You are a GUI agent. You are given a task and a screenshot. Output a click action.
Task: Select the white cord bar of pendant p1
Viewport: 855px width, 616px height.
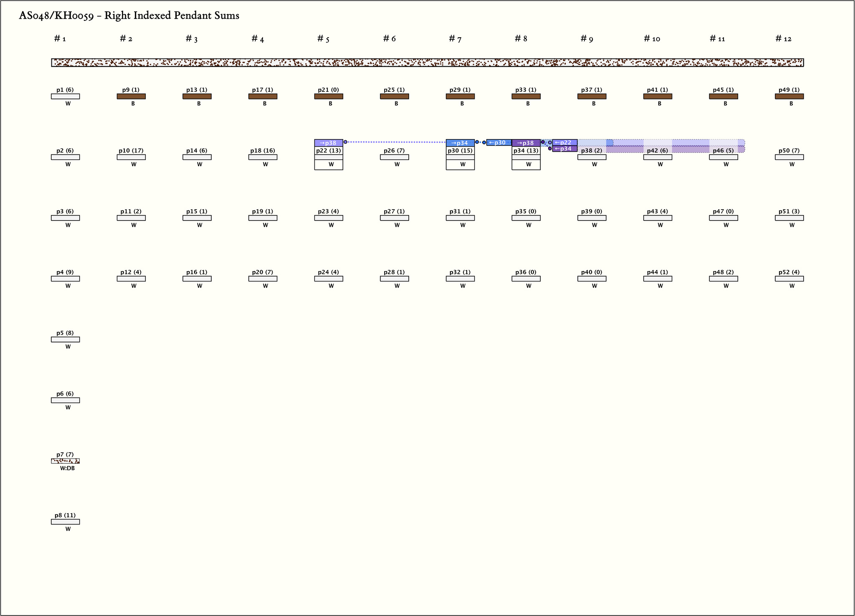click(x=66, y=96)
